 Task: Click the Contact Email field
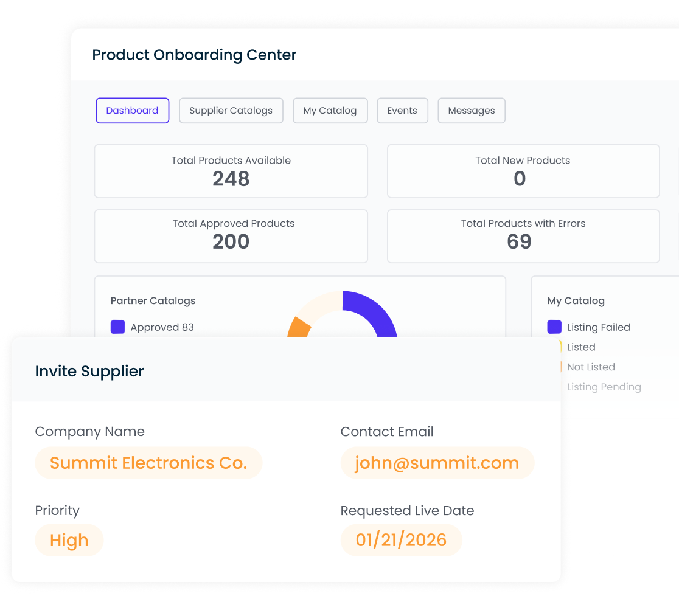437,463
